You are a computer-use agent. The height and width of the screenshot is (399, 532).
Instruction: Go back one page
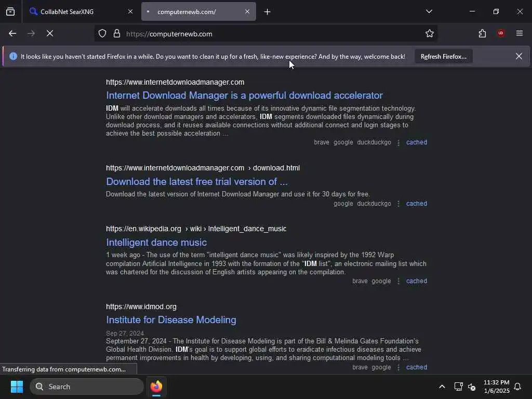coord(12,33)
